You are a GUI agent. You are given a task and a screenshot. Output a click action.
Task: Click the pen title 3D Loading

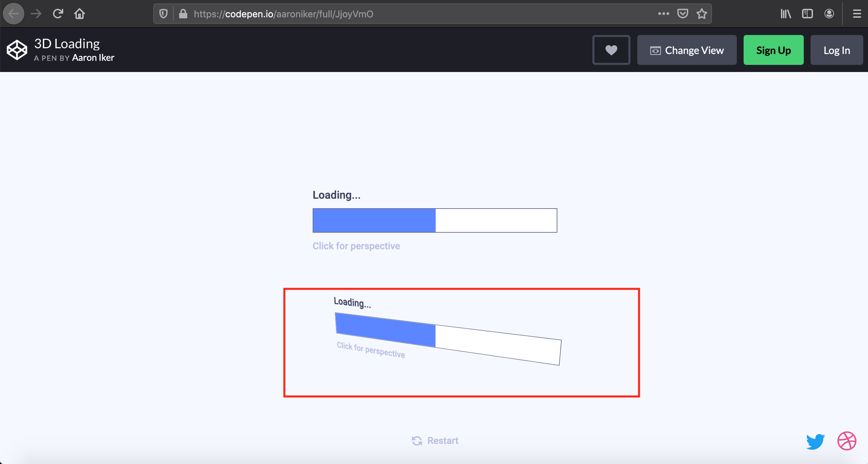pos(67,43)
